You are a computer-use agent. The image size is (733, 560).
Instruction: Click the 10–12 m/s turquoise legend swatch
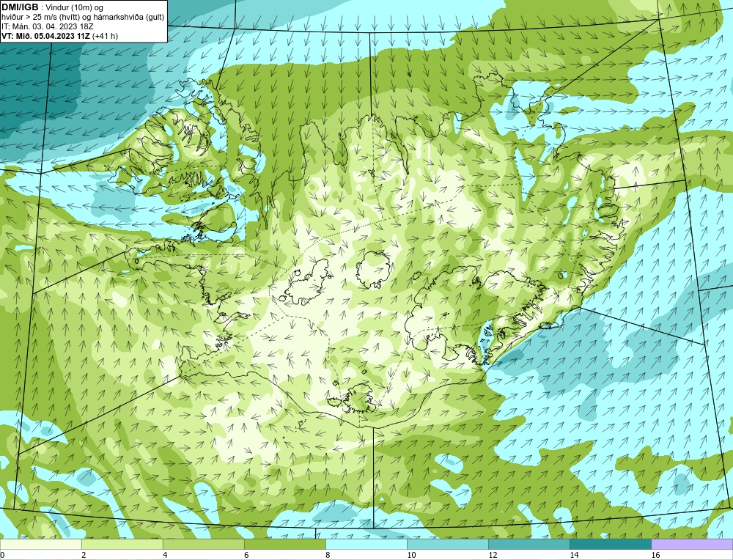pyautogui.click(x=448, y=544)
